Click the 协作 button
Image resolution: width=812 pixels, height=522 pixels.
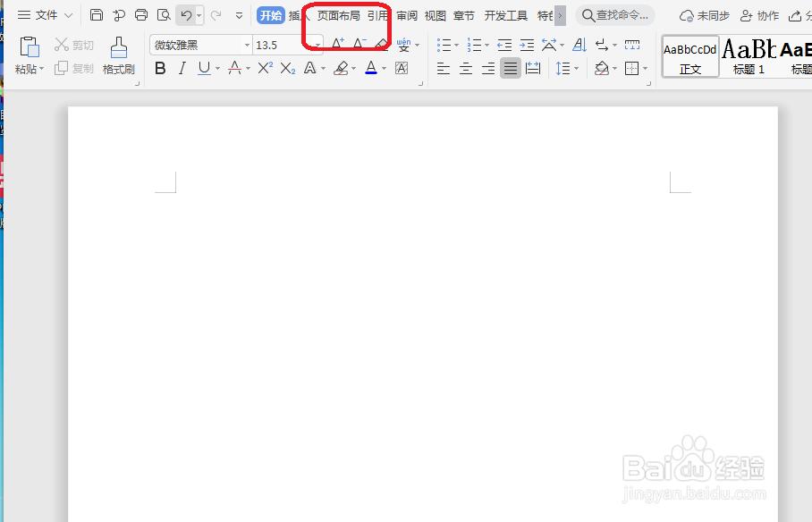coord(760,15)
